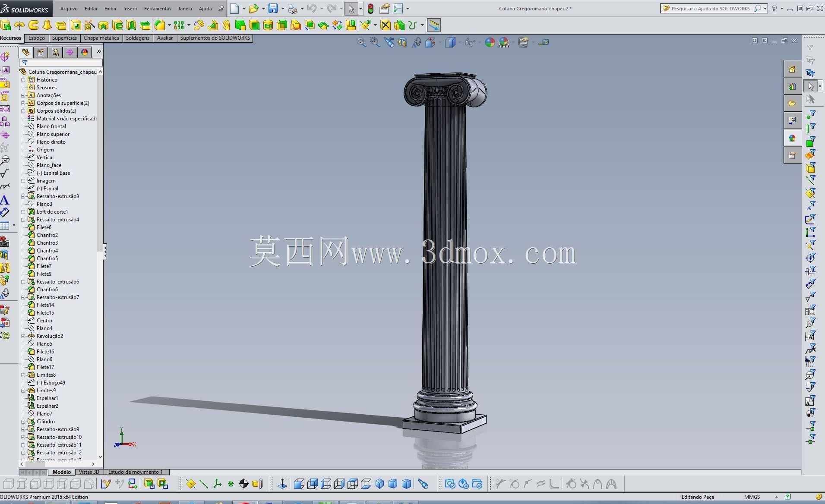Viewport: 825px width, 504px height.
Task: Click the MMGS unit system in the status bar
Action: click(x=752, y=497)
